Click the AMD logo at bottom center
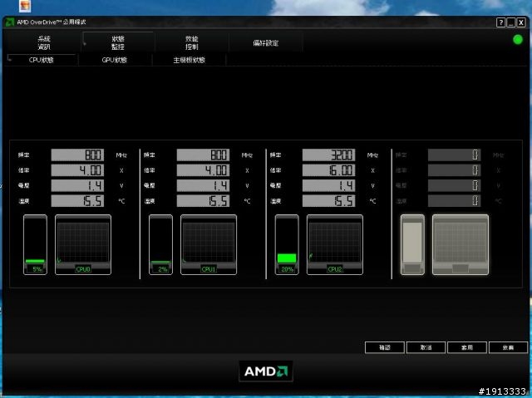Screen dimensions: 532x398 pos(266,371)
